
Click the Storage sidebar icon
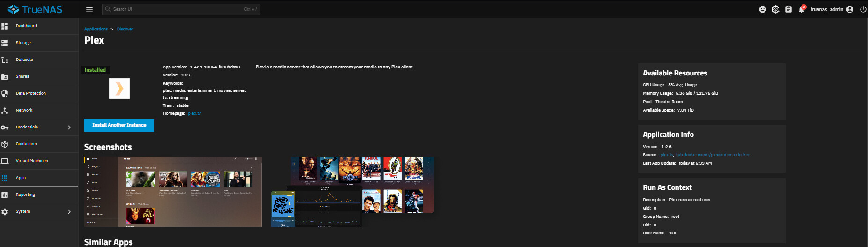[x=5, y=43]
